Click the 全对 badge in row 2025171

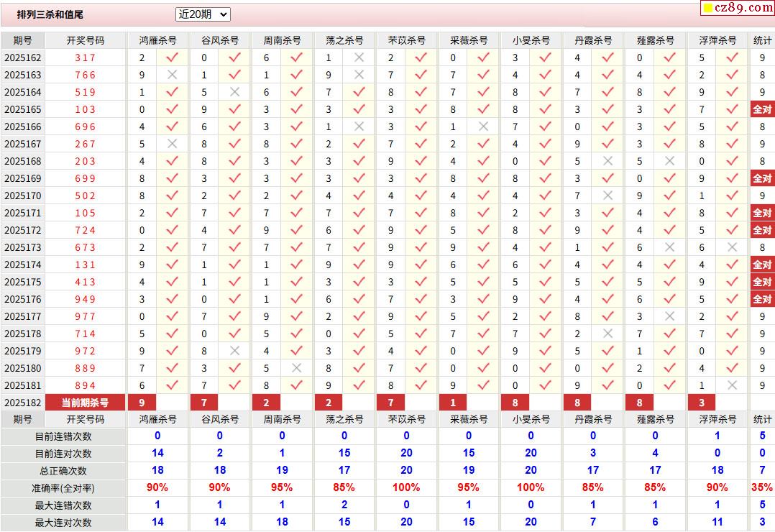pos(762,213)
